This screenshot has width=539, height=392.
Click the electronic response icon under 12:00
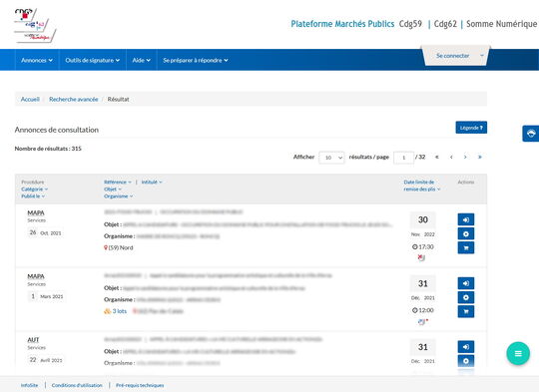422,321
